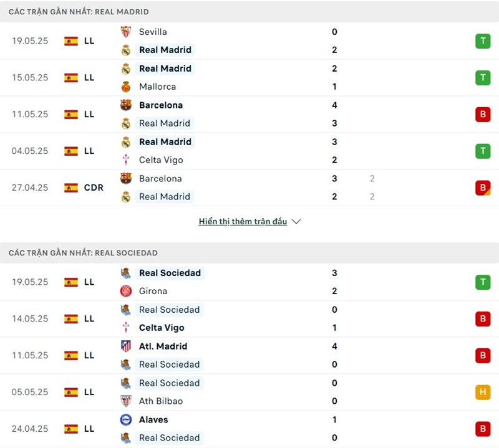Open Real Sociedad team in 19.05.25 match
Screen dimensions: 499x448
pyautogui.click(x=170, y=273)
